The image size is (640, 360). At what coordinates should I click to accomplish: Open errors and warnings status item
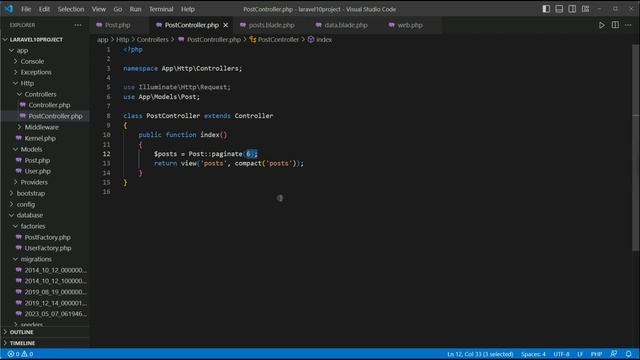coord(20,354)
